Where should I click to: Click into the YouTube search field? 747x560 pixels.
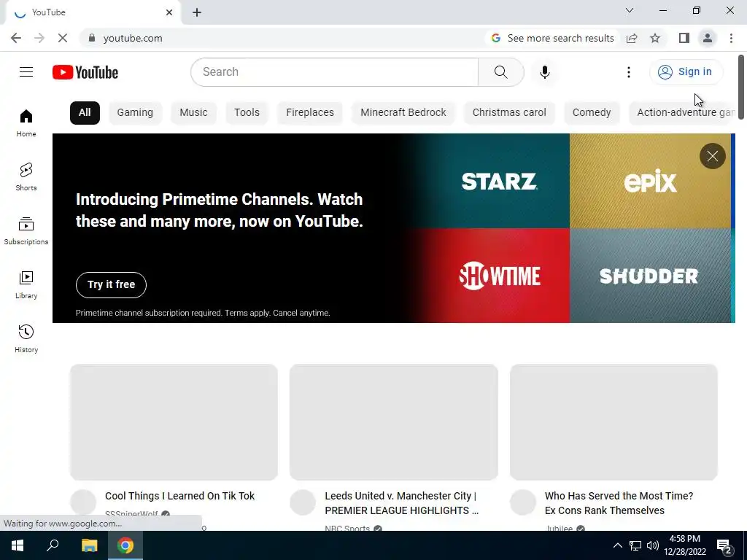334,72
